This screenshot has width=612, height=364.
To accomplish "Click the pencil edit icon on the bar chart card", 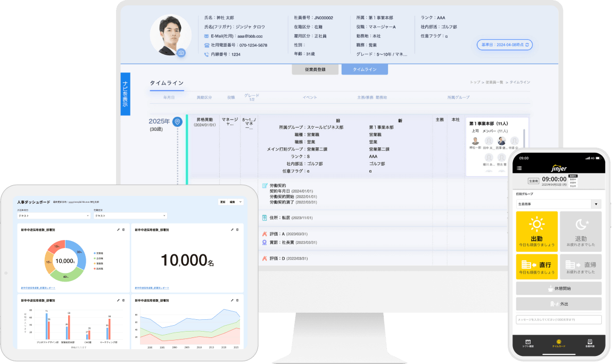I will [x=118, y=300].
